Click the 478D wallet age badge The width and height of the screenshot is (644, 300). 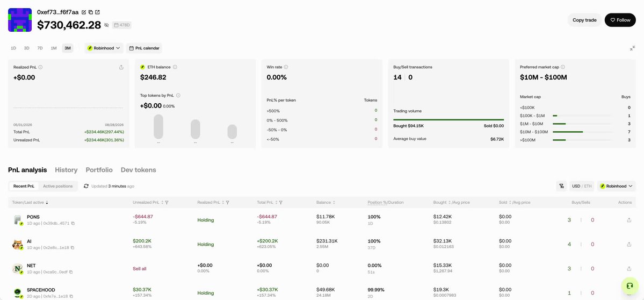pyautogui.click(x=121, y=25)
